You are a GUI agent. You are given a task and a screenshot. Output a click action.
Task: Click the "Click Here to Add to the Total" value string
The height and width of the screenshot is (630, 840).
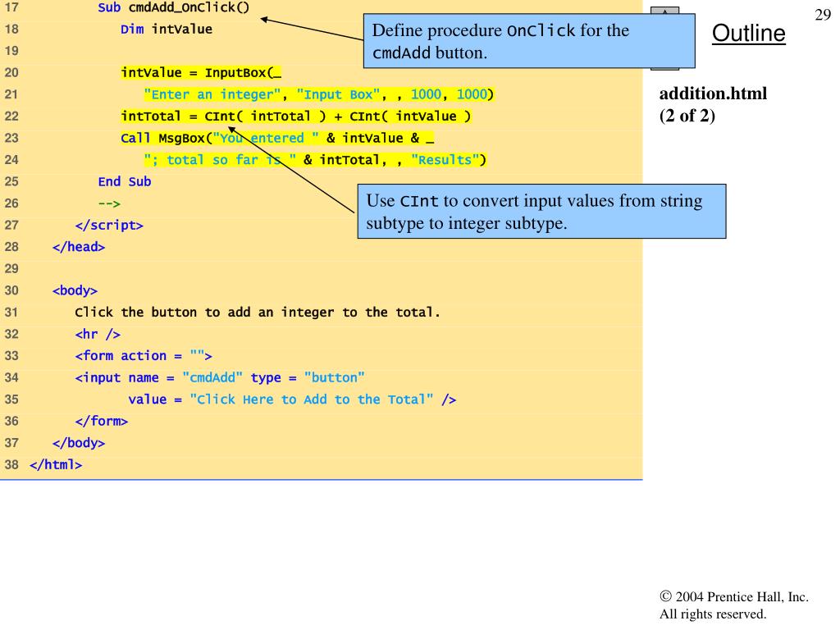311,399
